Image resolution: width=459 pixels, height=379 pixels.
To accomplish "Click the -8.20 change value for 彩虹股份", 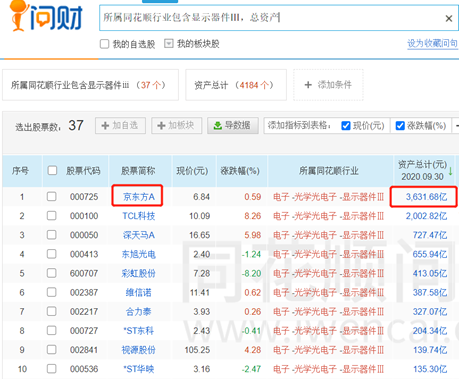I will tap(252, 273).
